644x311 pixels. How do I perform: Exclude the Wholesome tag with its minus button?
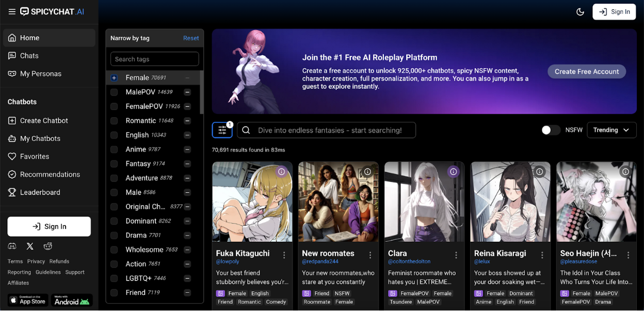tap(187, 250)
